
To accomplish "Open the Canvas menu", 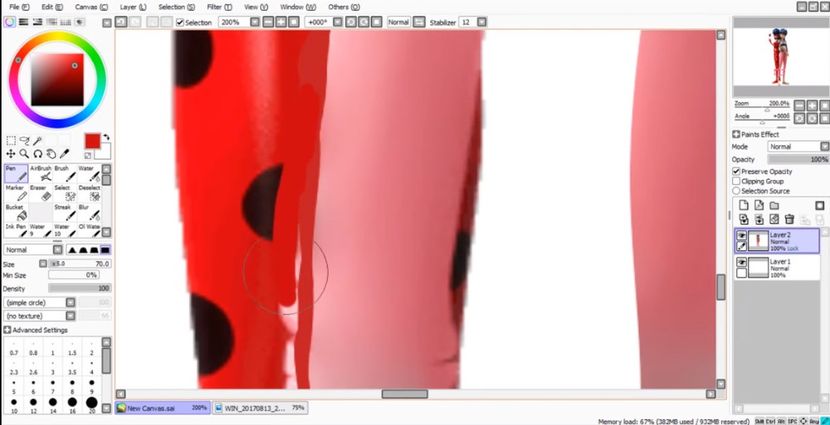I will tap(91, 7).
